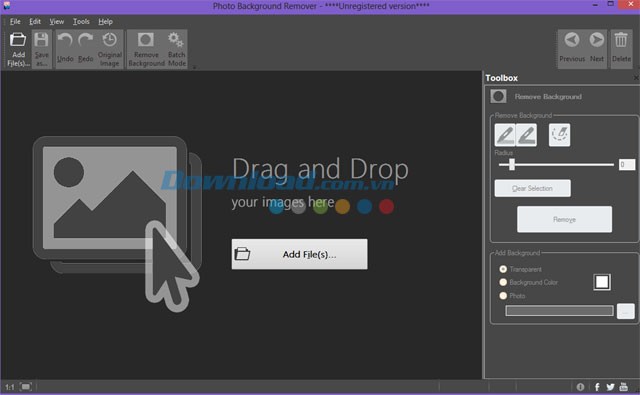Viewport: 640px width, 395px height.
Task: Select the second marker pen tool in Toolbox
Action: (527, 135)
